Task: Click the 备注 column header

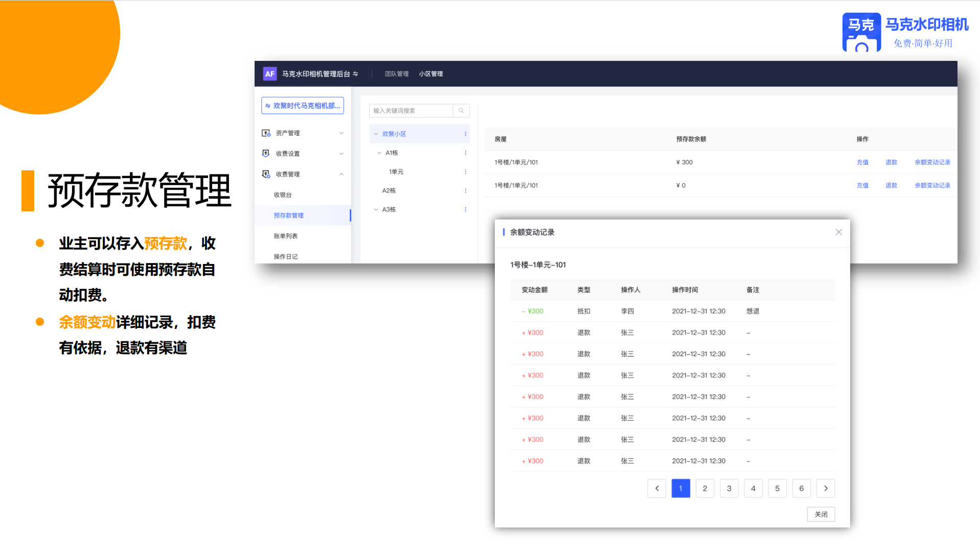Action: click(753, 290)
